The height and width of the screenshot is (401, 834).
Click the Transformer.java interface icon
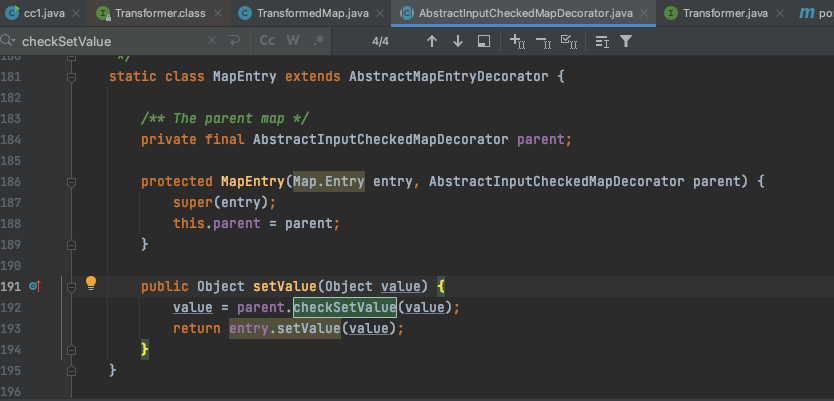(671, 13)
